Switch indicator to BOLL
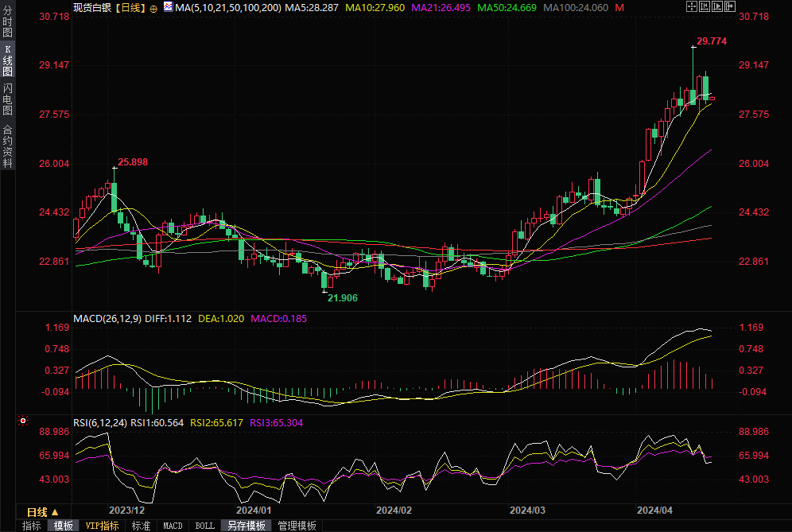The width and height of the screenshot is (792, 532). click(x=204, y=526)
